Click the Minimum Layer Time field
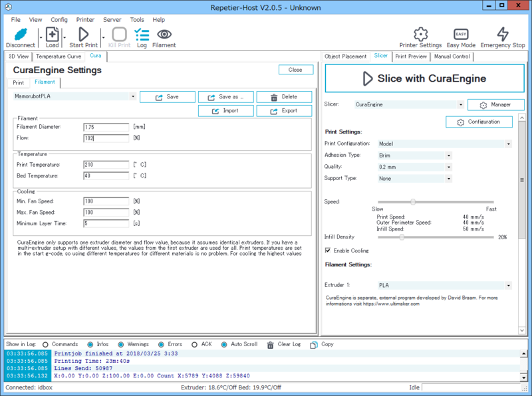 coord(106,223)
